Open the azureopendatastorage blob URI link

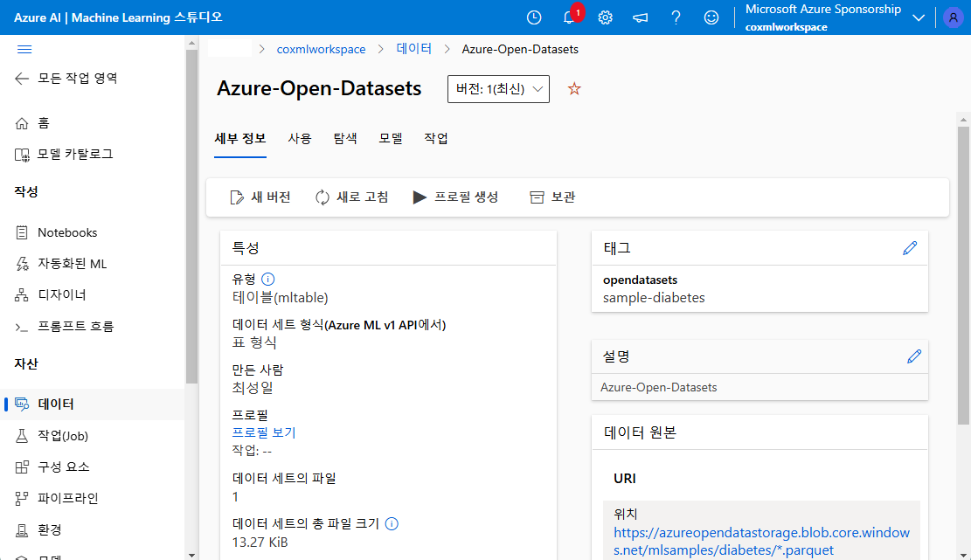click(762, 542)
